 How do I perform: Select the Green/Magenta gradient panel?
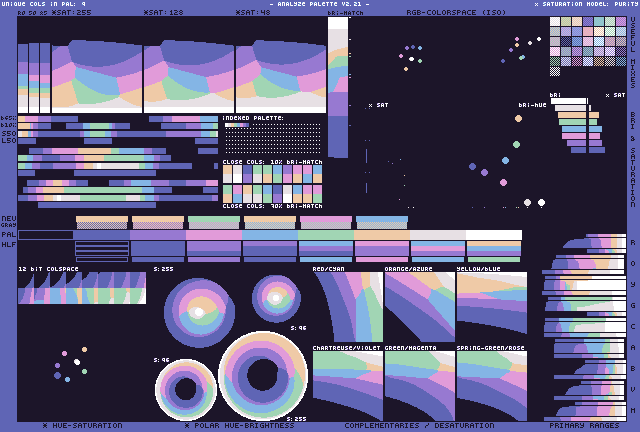[x=419, y=385]
